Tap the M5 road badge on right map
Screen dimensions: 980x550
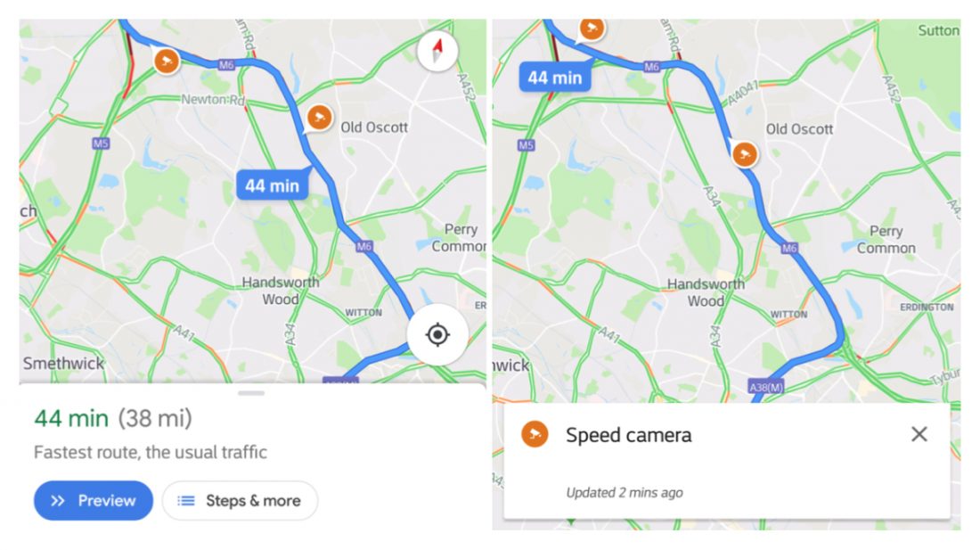(x=527, y=145)
